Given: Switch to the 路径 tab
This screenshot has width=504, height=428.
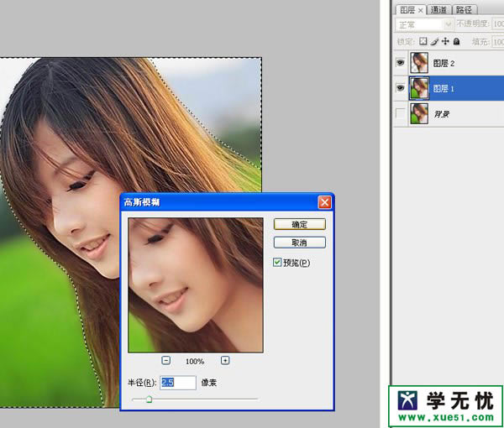Looking at the screenshot, I should pos(465,10).
